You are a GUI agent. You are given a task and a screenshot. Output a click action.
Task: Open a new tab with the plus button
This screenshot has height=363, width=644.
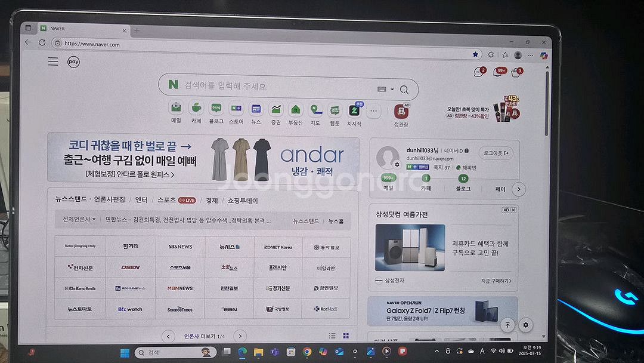click(x=137, y=31)
